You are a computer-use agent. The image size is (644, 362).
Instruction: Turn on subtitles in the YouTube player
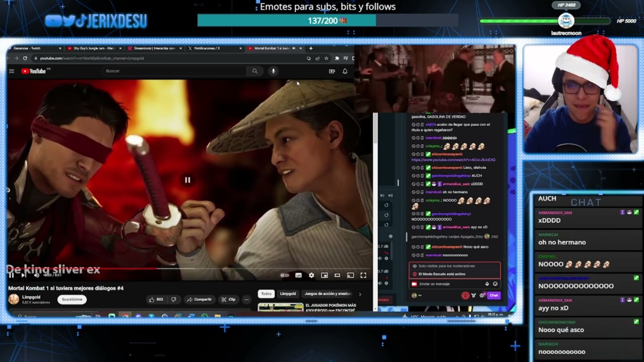tap(298, 275)
